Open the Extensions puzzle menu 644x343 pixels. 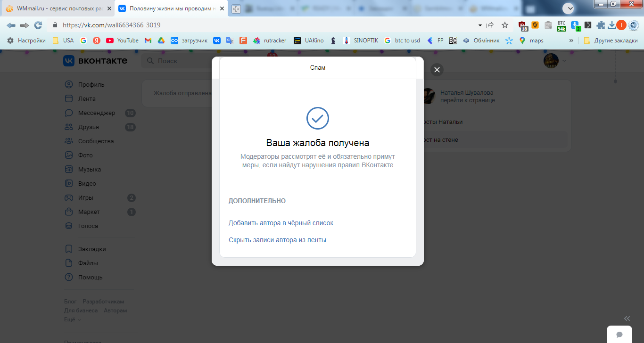pyautogui.click(x=601, y=25)
